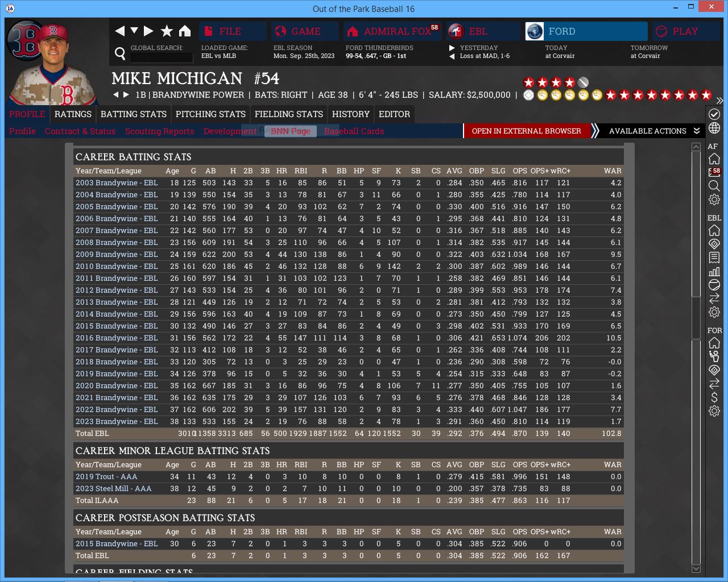Click the FOR team finances dollar icon
The image size is (728, 582).
[714, 397]
